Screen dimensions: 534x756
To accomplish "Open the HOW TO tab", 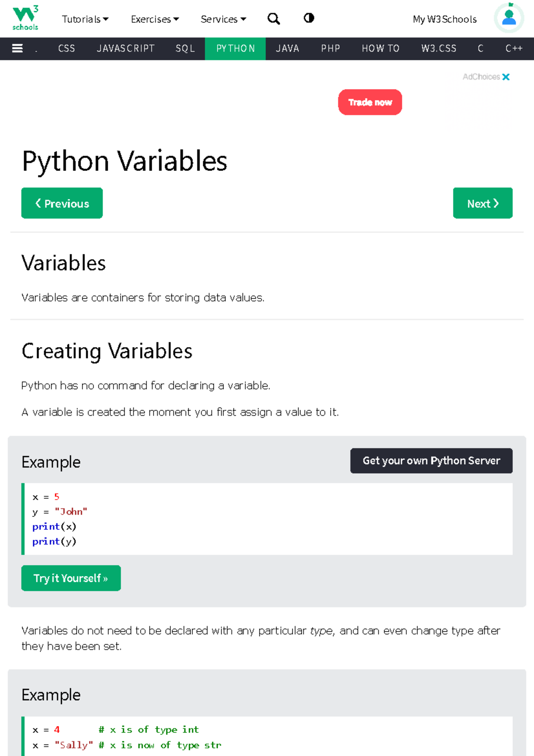I will [380, 49].
